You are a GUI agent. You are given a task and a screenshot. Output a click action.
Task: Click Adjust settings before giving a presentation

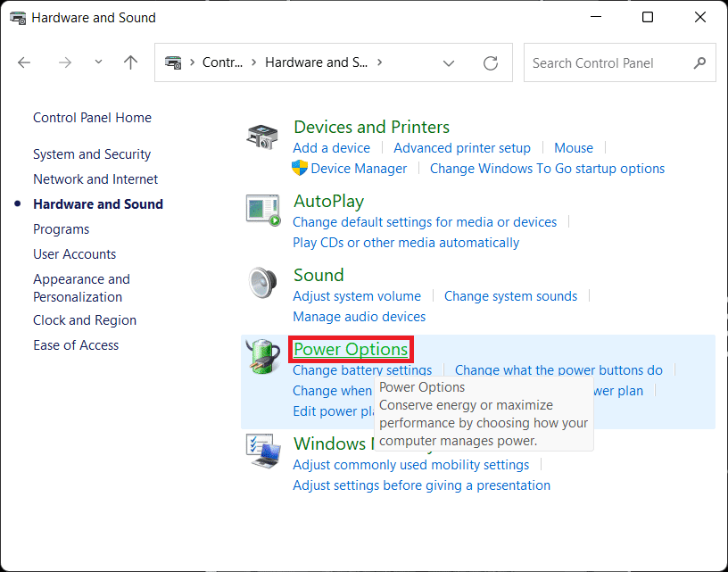(422, 485)
